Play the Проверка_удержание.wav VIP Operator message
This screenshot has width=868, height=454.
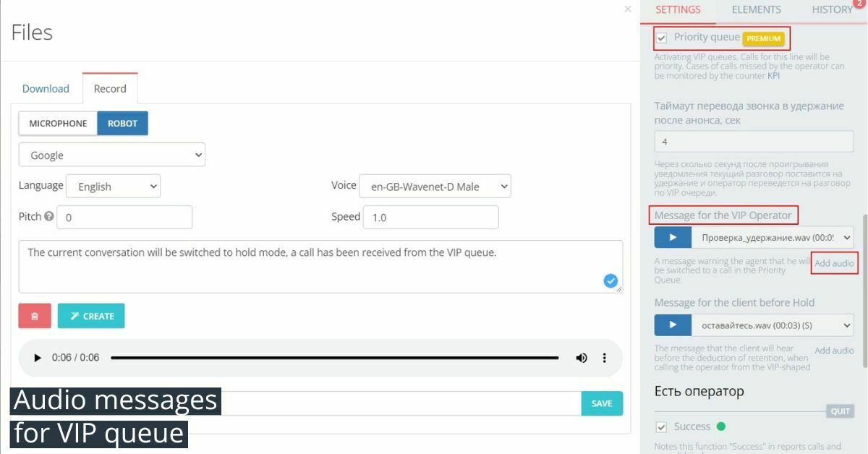point(672,237)
